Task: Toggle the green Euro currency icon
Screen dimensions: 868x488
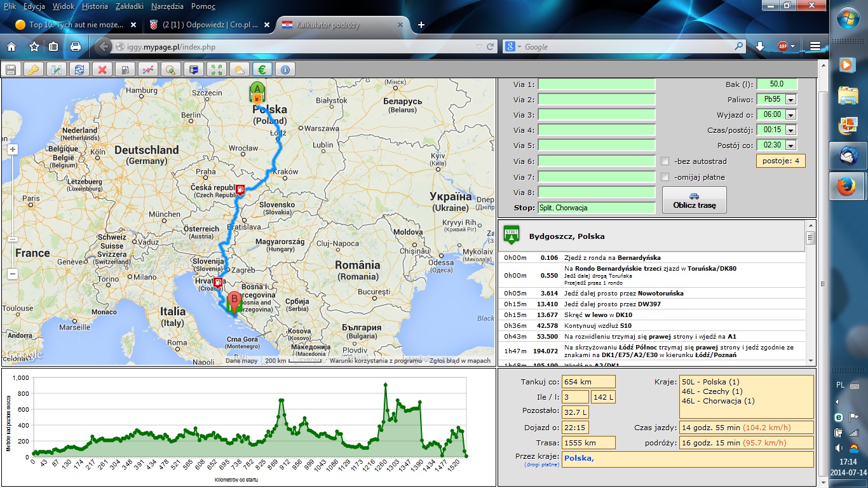Action: (261, 69)
